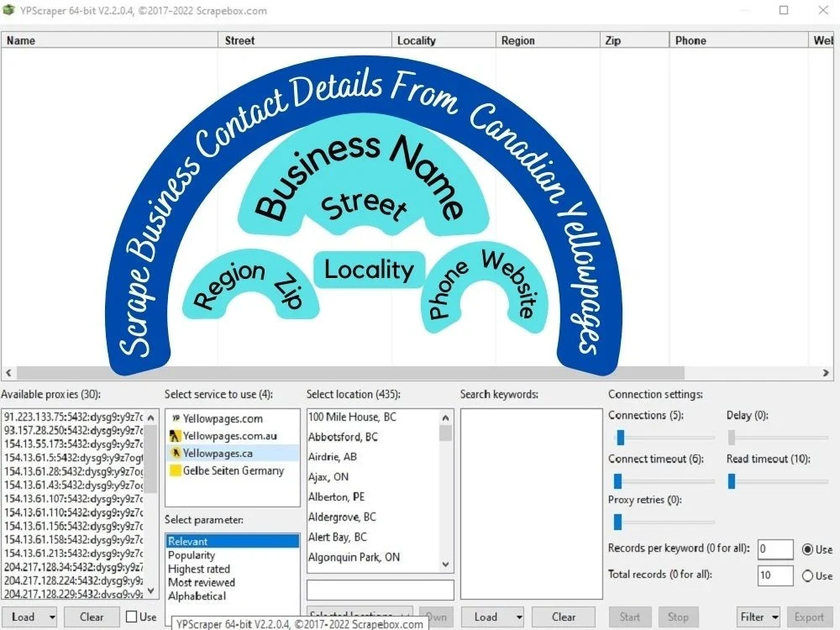Click the location filter text field

[381, 590]
